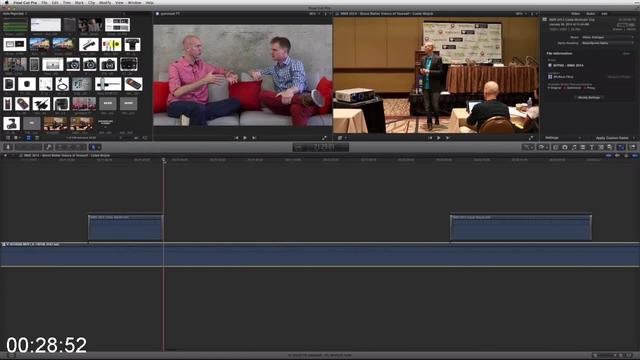Open the Mark menu

pos(79,2)
